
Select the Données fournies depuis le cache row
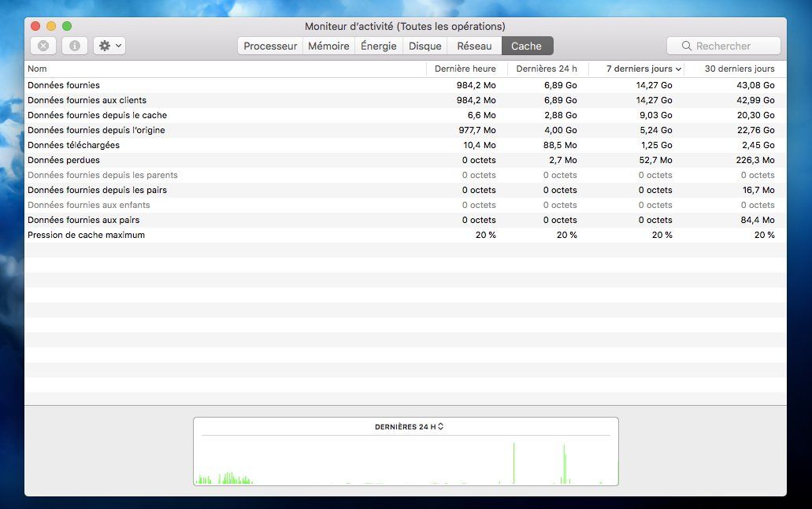click(x=98, y=115)
